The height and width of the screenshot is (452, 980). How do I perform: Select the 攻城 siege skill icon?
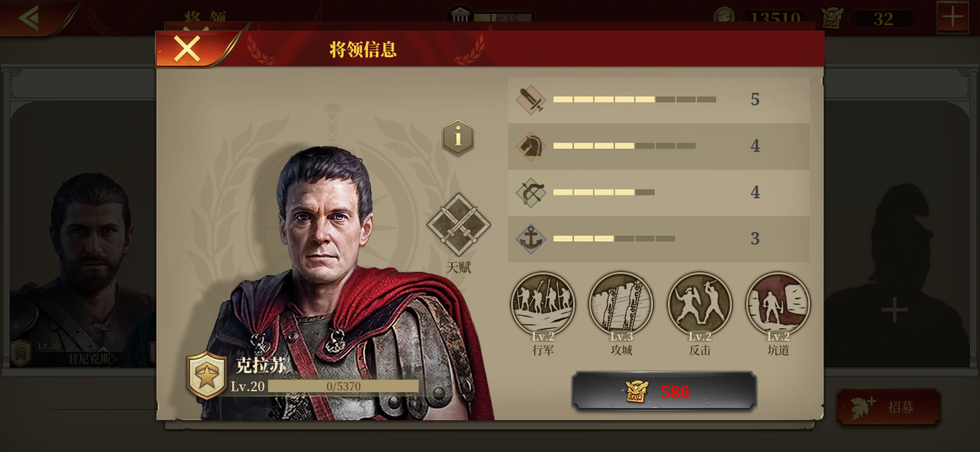pos(621,304)
